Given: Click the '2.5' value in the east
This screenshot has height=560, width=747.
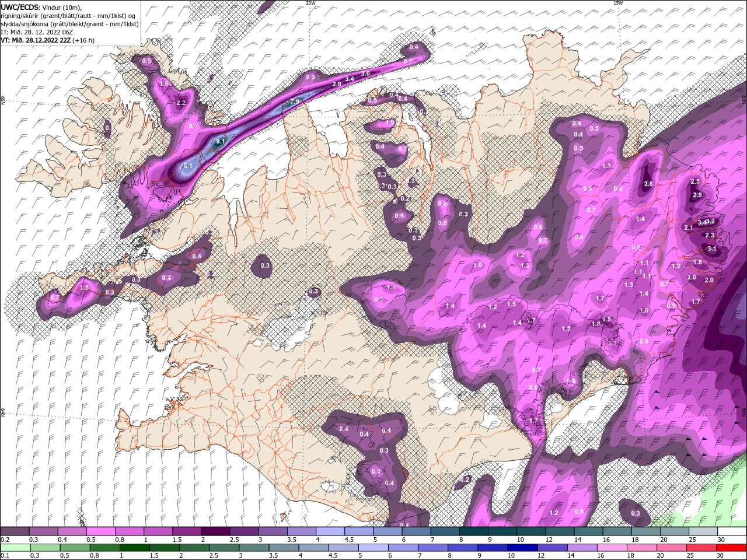Looking at the screenshot, I should coord(695,182).
